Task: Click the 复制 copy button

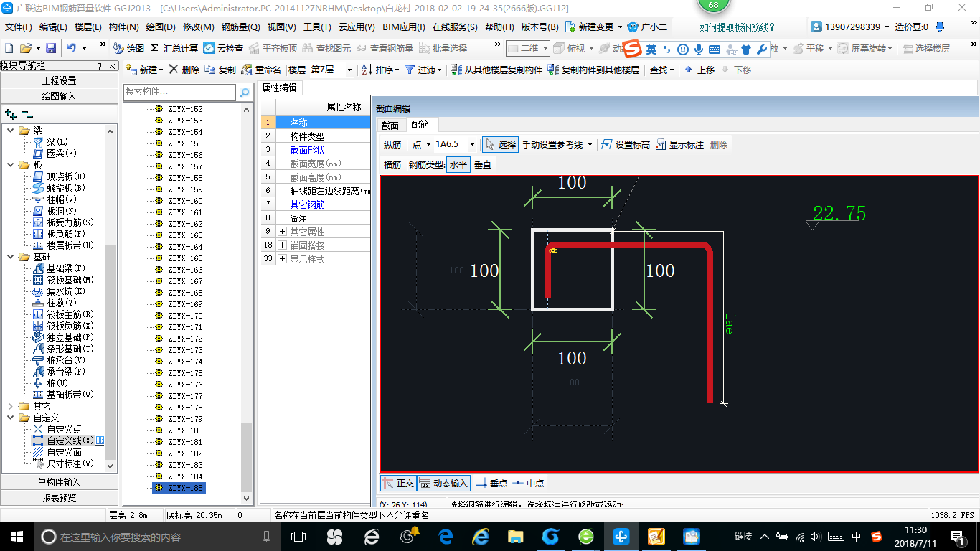Action: (220, 70)
